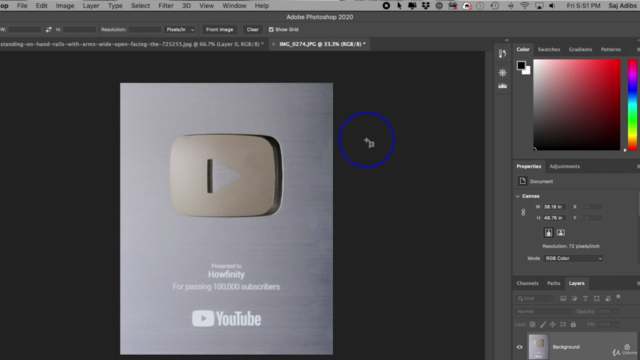Open the Window menu

[x=234, y=6]
